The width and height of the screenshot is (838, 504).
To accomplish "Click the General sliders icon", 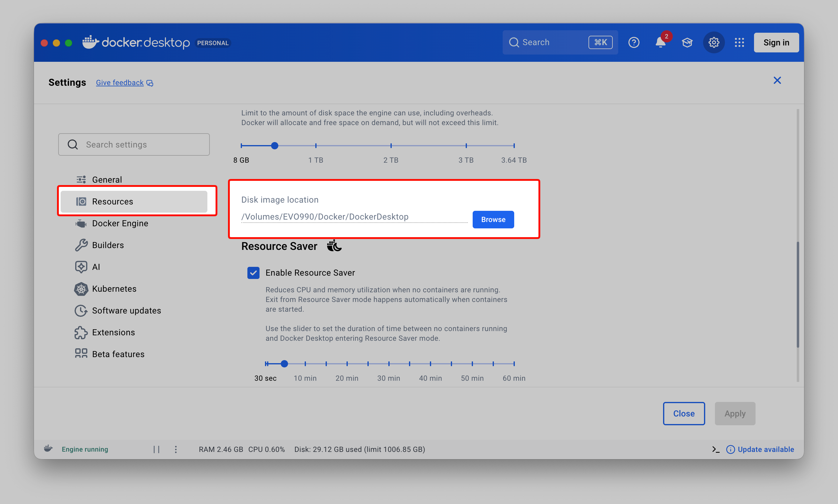I will 81,179.
